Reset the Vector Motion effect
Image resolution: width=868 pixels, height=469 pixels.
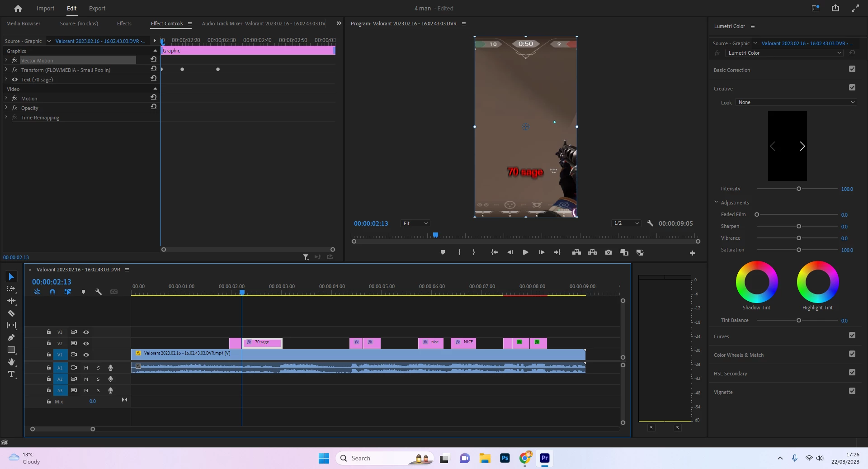click(154, 59)
